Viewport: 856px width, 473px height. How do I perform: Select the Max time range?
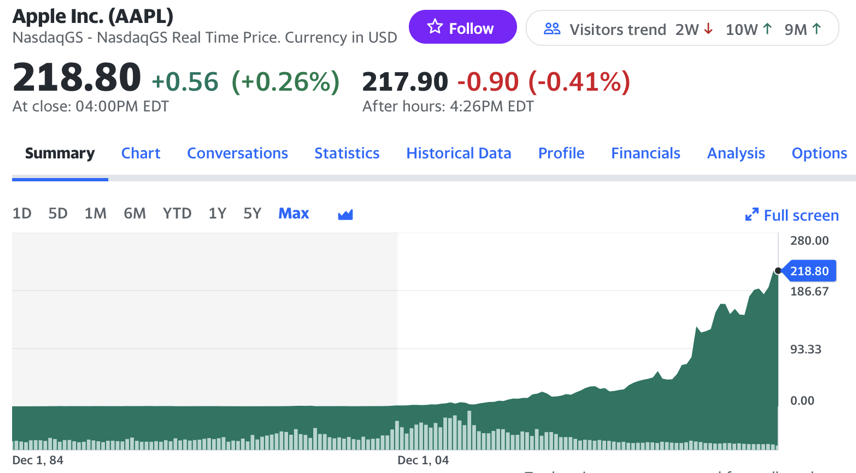click(293, 213)
